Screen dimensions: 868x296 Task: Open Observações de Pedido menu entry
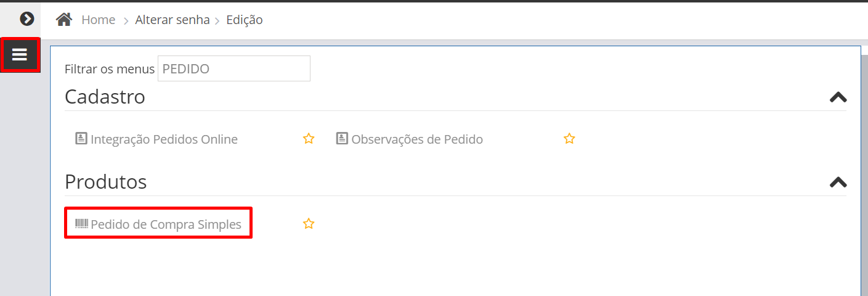[x=417, y=139]
